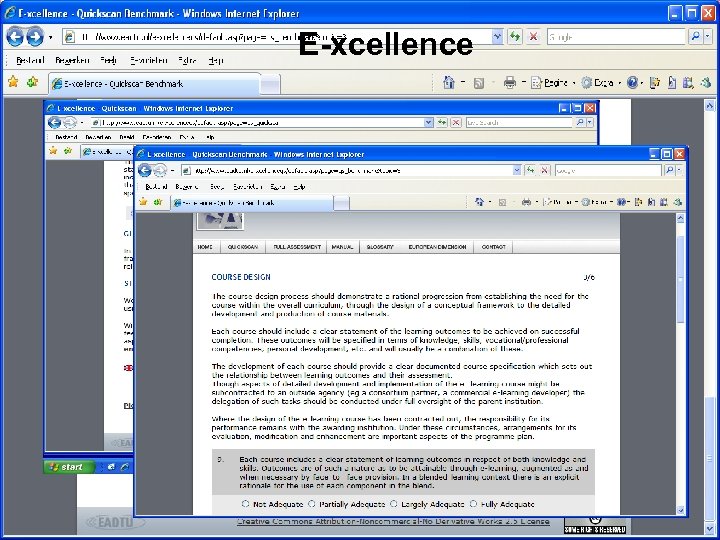Viewport: 720px width, 540px height.
Task: Open Bestand menu in outermost window
Action: (30, 60)
